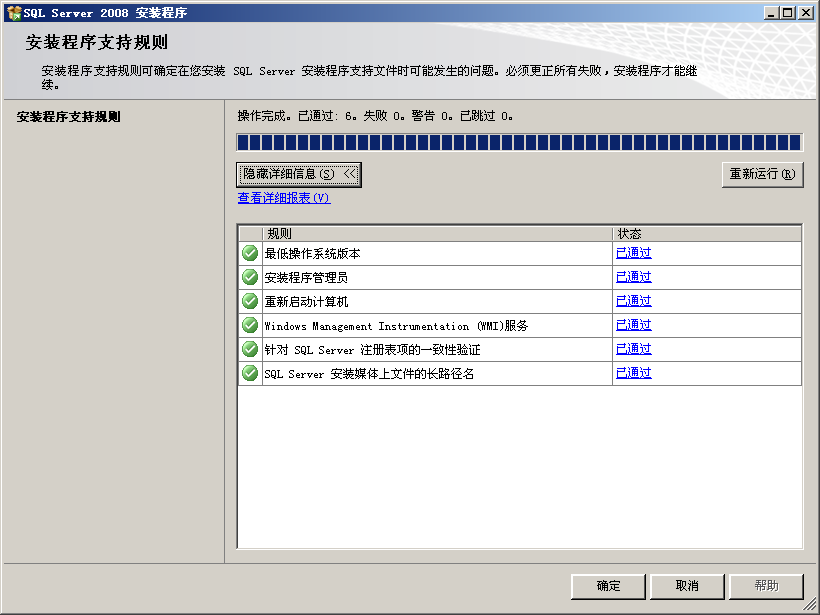820x615 pixels.
Task: Click the 重新运行 button
Action: point(762,174)
